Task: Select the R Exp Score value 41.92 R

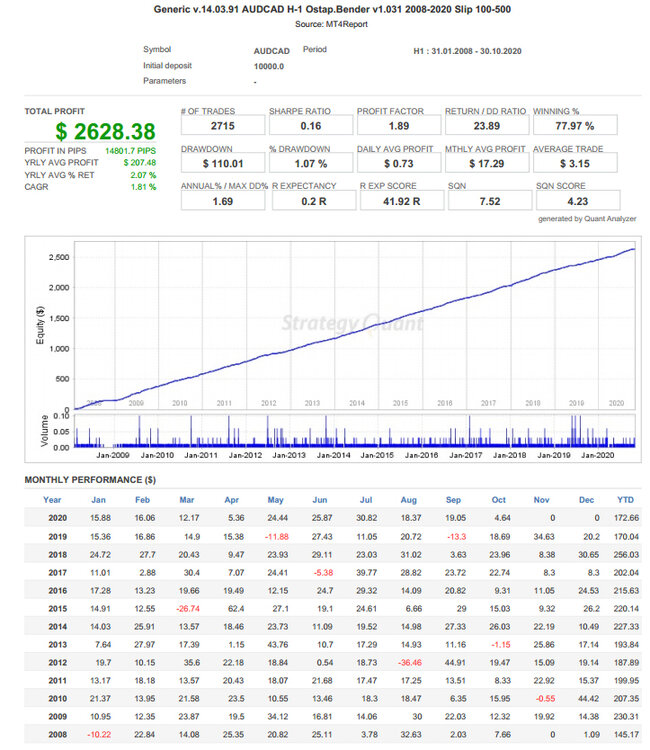Action: pos(402,201)
